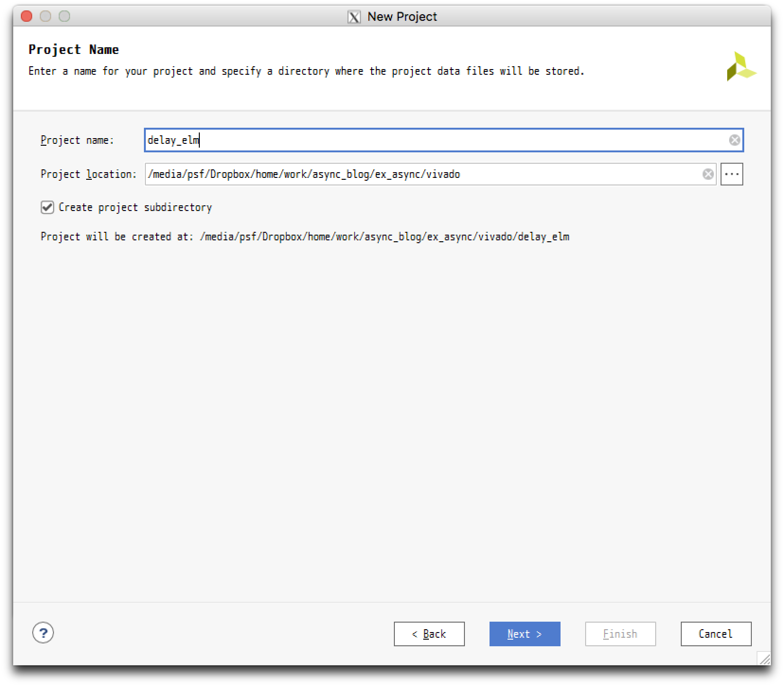This screenshot has height=686, width=784.
Task: Uncheck Create project subdirectory checkbox
Action: tap(47, 208)
